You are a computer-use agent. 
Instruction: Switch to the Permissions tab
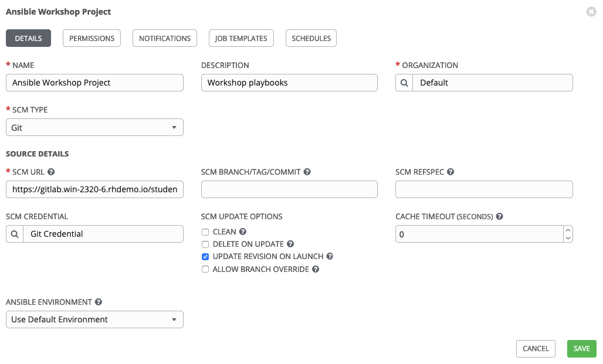(92, 38)
